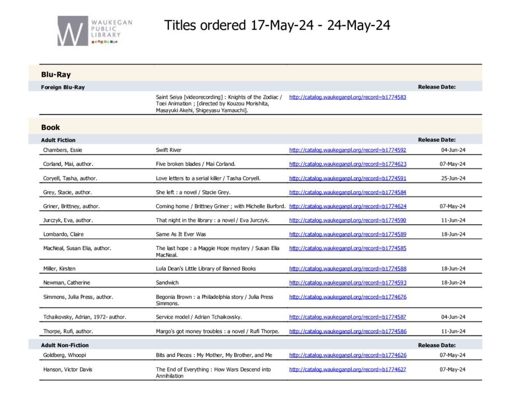This screenshot has height=411, width=532.
Task: Select the Release Date label in Adult Non-Fiction row
Action: [x=436, y=345]
